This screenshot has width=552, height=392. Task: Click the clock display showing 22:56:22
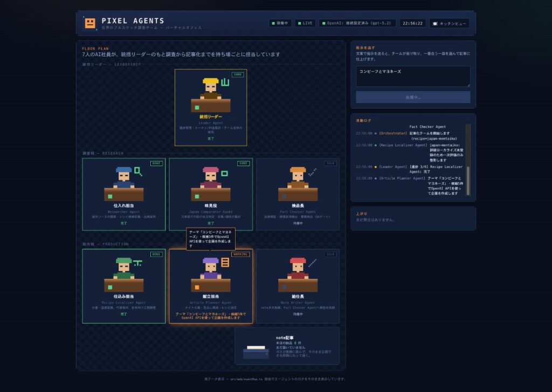[x=412, y=23]
